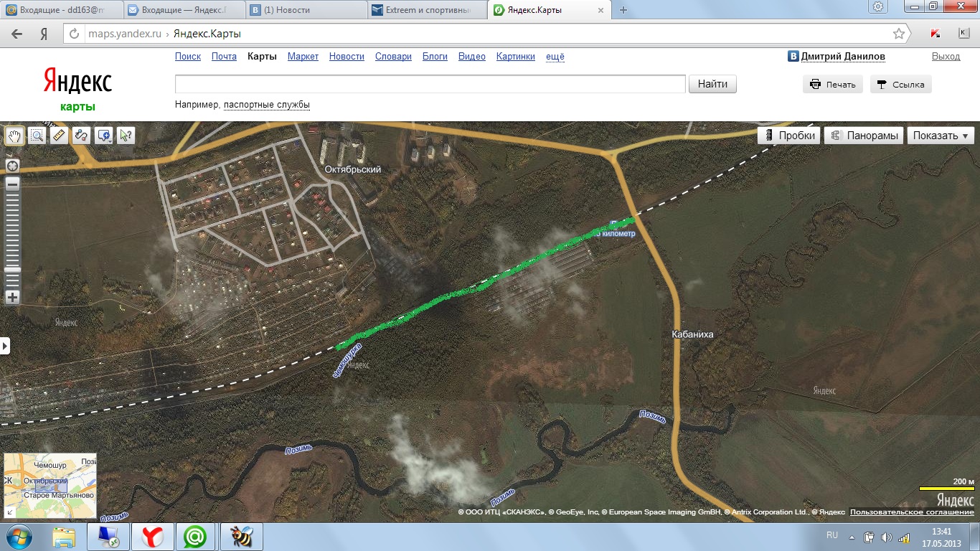This screenshot has width=980, height=551.
Task: Focus the map search input field
Action: coord(430,84)
